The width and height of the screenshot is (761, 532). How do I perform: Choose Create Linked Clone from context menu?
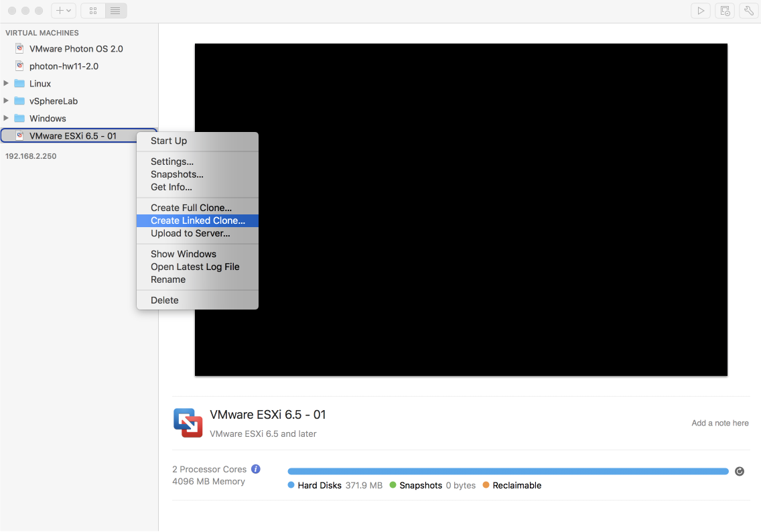coord(198,220)
